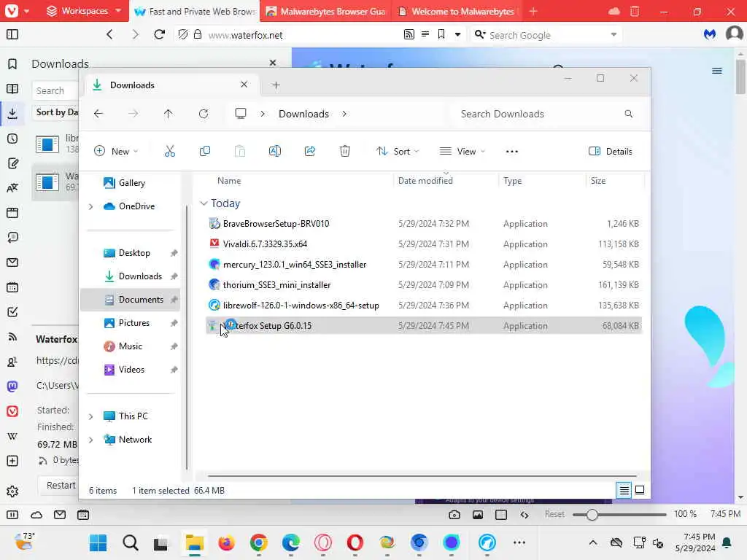Open Mastodon web panel icon

(12, 386)
